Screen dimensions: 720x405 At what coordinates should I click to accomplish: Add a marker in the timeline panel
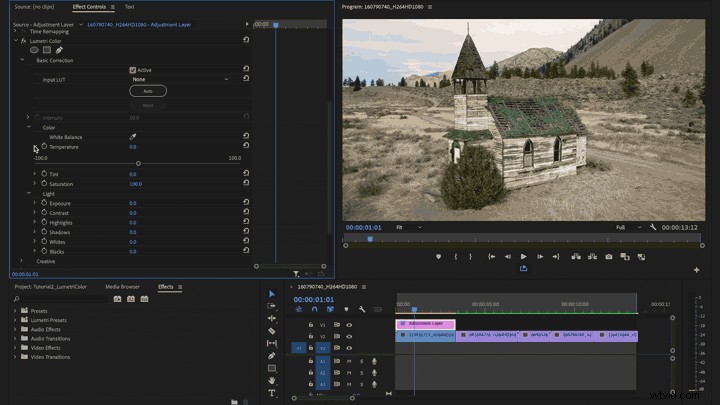[346, 309]
